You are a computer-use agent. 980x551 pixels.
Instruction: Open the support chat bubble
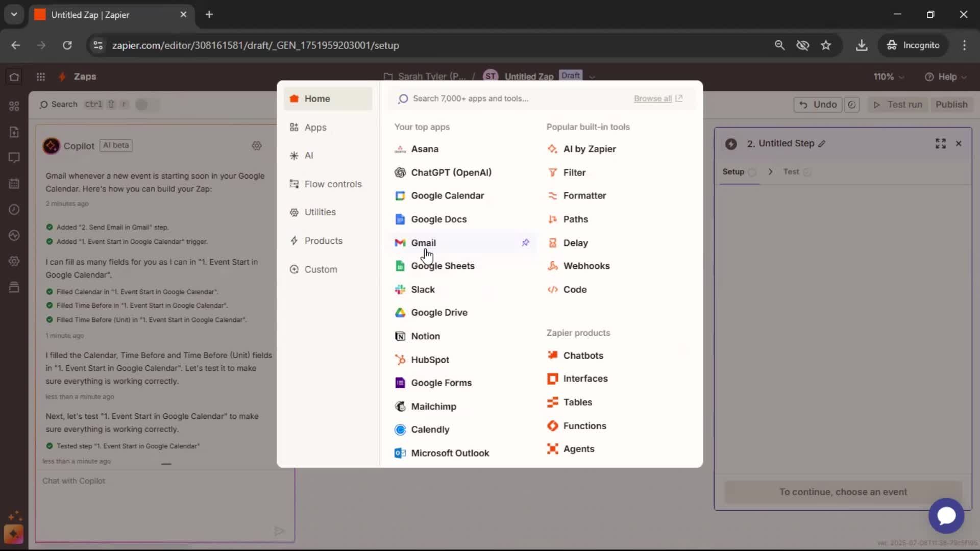946,516
